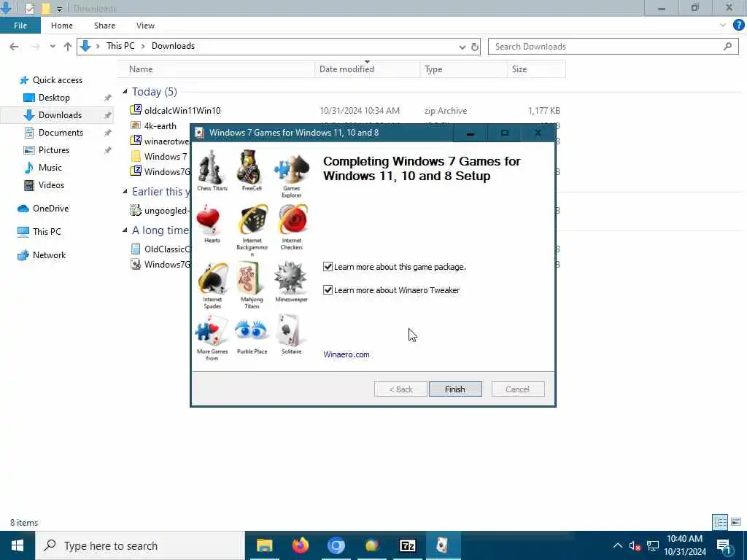Click the Minesweeper mine icon
The height and width of the screenshot is (560, 747).
click(290, 278)
